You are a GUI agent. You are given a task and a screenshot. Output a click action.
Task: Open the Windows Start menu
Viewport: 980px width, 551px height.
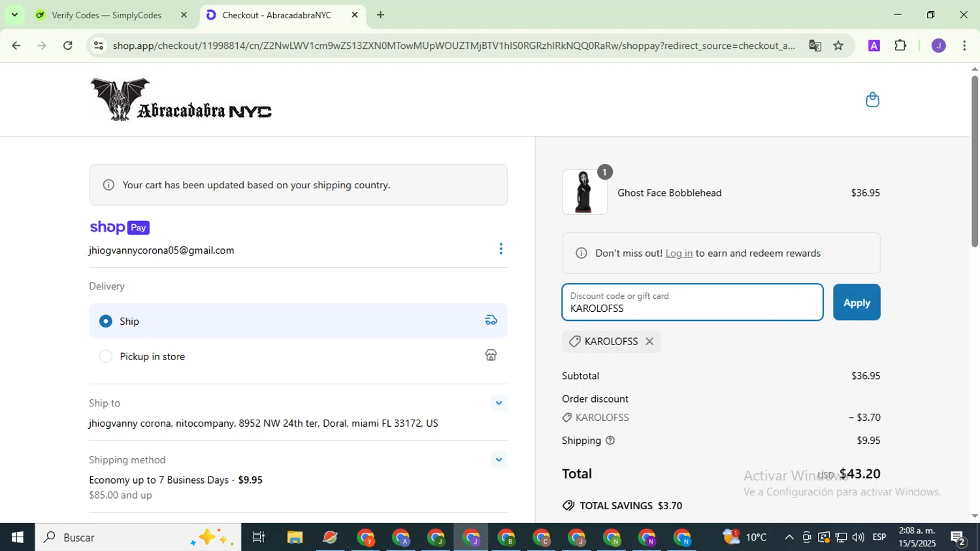coord(17,537)
